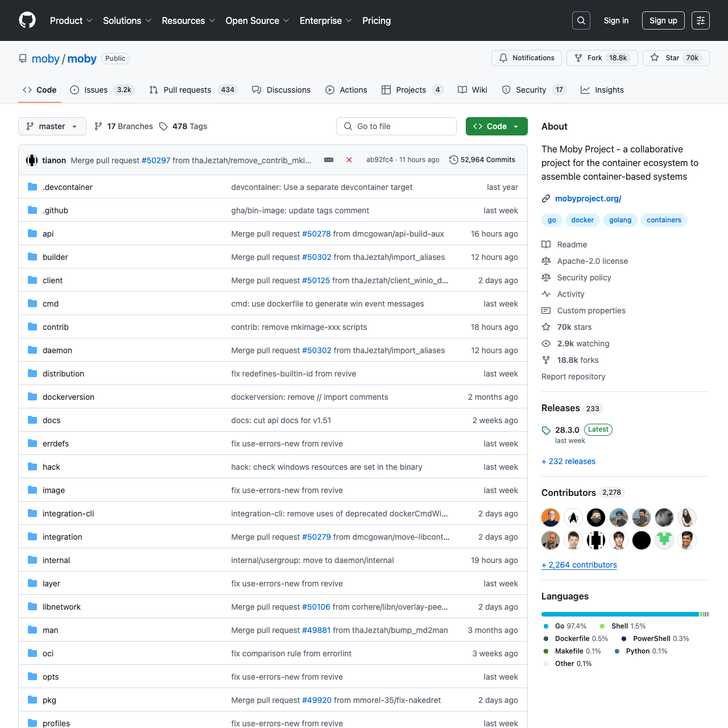
Task: Open the green Code dropdown button
Action: (x=497, y=126)
